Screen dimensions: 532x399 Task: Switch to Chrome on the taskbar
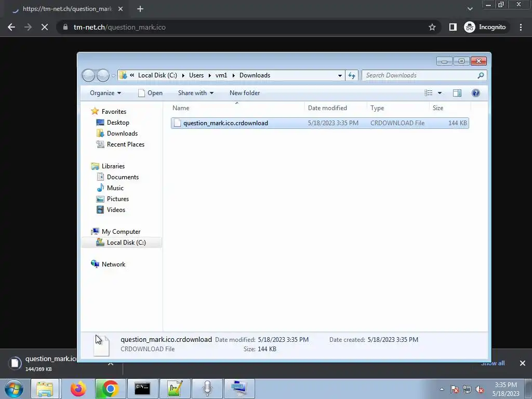click(110, 389)
